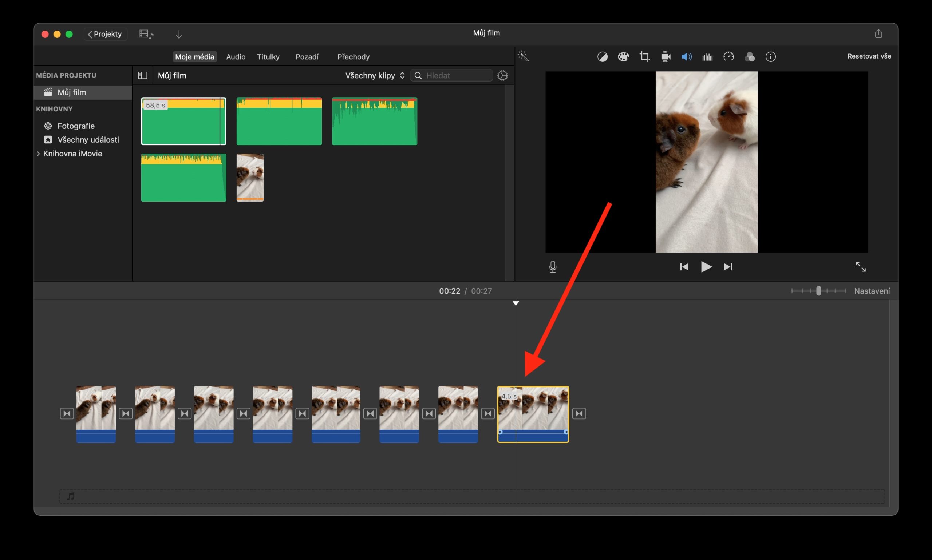Viewport: 932px width, 560px height.
Task: Open the search filter gear menu
Action: tap(503, 75)
